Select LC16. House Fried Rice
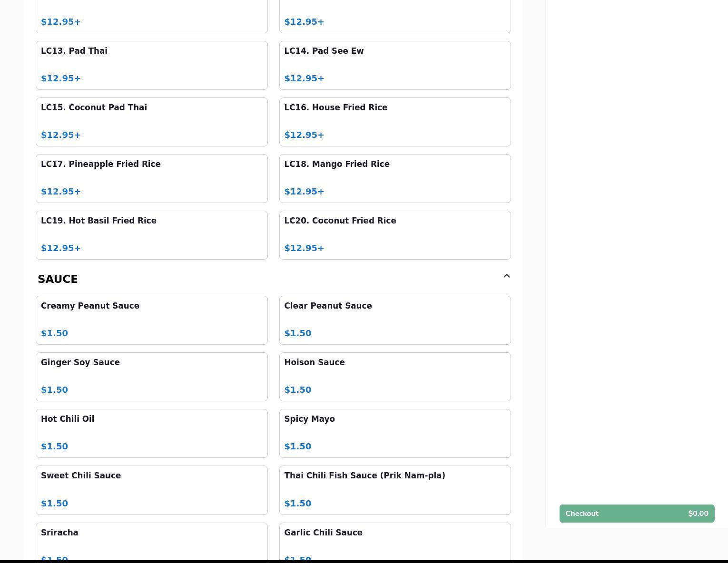The height and width of the screenshot is (563, 728). [x=394, y=122]
